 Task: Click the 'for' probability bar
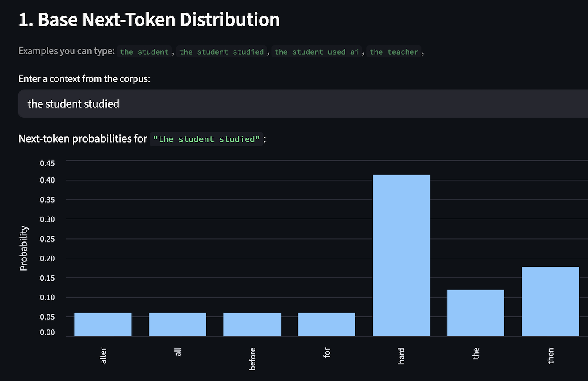click(326, 324)
